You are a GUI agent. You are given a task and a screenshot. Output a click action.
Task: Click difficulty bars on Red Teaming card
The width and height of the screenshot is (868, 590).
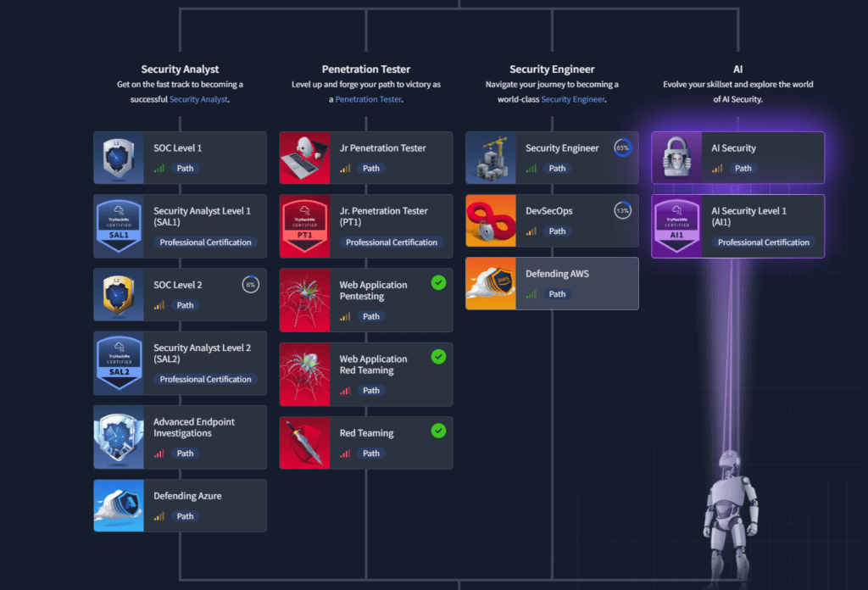pyautogui.click(x=346, y=454)
